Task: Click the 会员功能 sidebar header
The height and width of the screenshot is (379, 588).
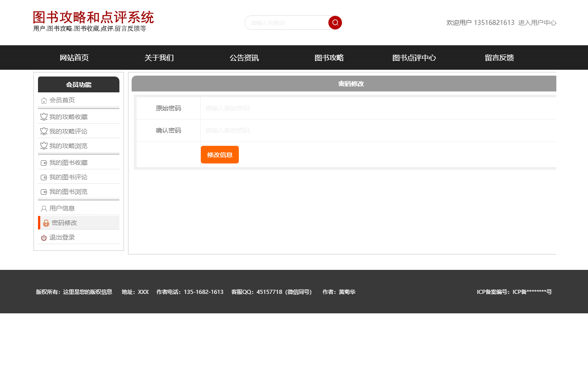Action: click(x=79, y=85)
